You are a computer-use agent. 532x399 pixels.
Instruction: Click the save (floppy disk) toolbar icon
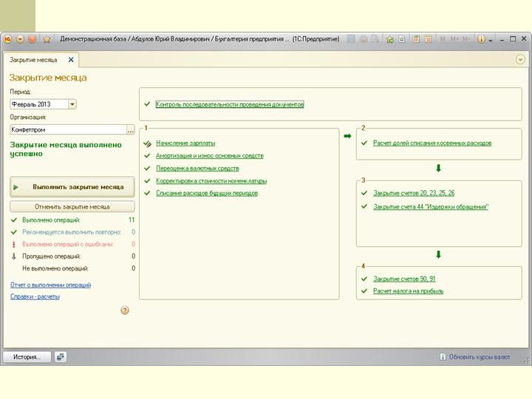click(x=351, y=39)
